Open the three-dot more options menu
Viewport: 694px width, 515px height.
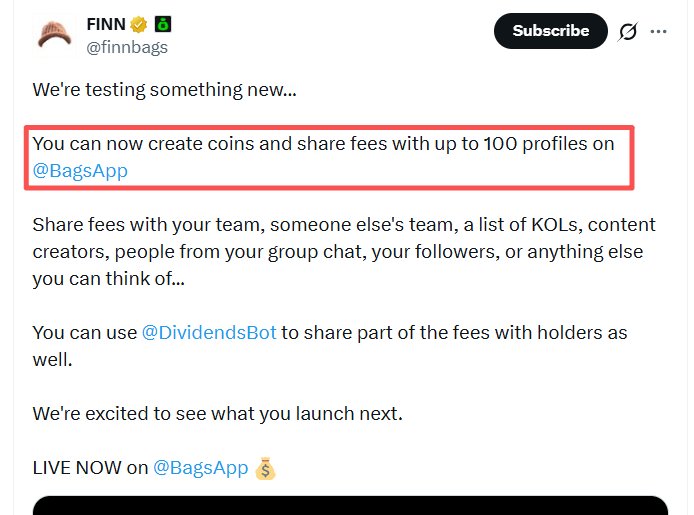[x=658, y=31]
